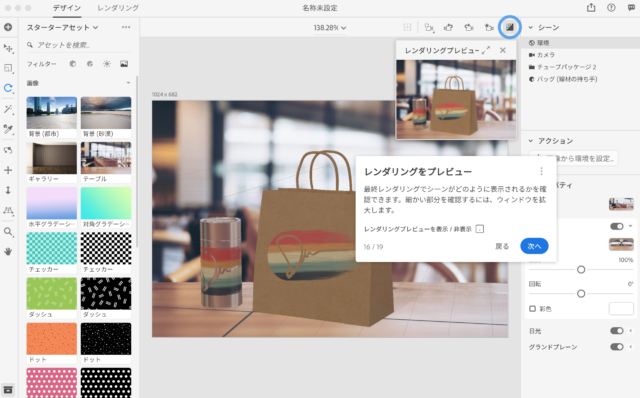This screenshot has height=398, width=640.
Task: Open tutorial popup three-dot options
Action: [x=541, y=171]
